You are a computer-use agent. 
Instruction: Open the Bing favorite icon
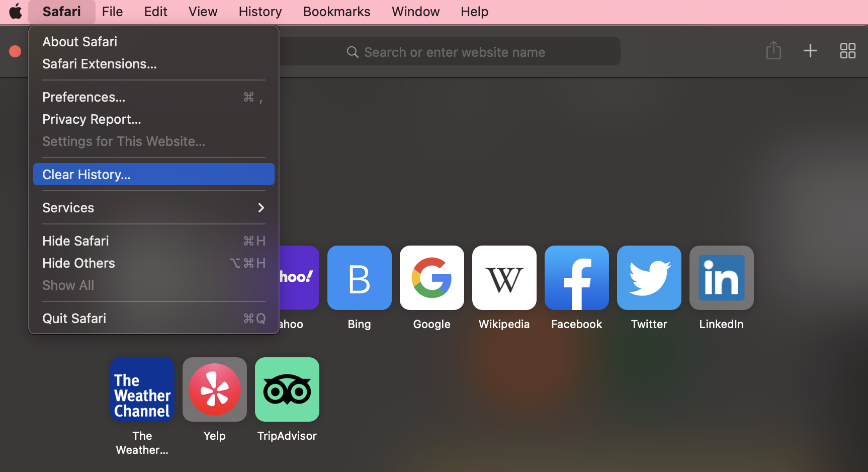click(360, 278)
